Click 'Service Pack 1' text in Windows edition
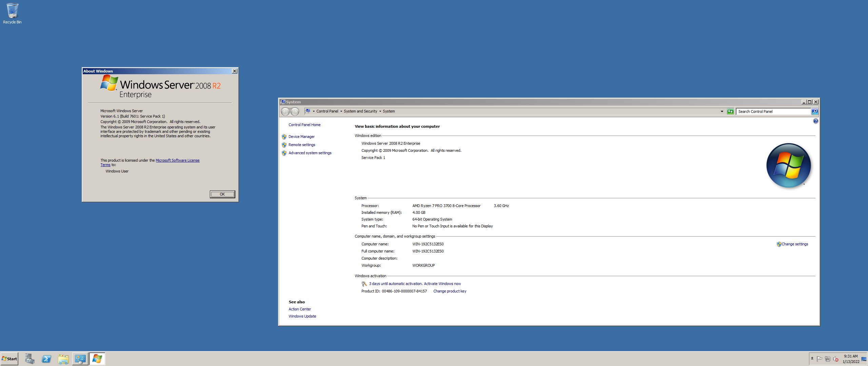868x366 pixels. (x=373, y=158)
